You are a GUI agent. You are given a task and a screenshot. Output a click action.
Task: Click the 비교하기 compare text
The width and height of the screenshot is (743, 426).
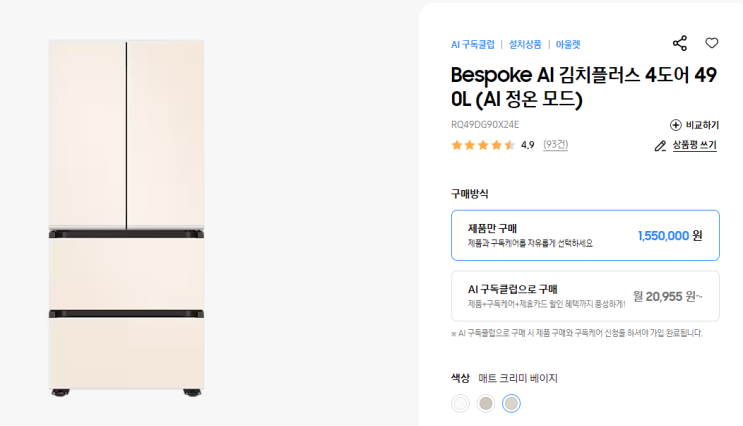click(702, 125)
